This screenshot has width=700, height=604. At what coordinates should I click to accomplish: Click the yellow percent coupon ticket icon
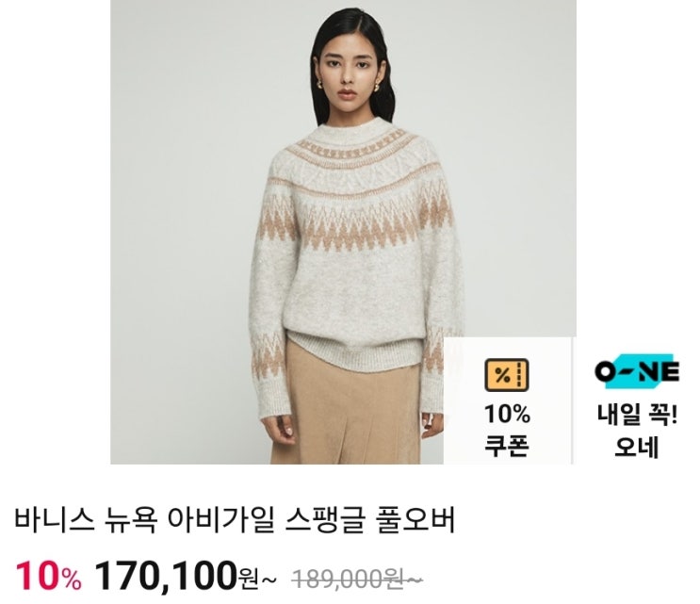(x=507, y=374)
